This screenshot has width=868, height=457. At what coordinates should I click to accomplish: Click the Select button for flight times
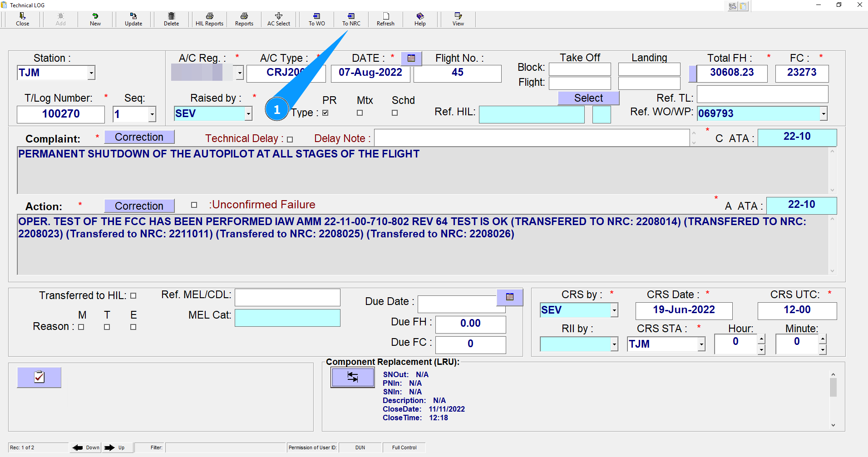(588, 98)
